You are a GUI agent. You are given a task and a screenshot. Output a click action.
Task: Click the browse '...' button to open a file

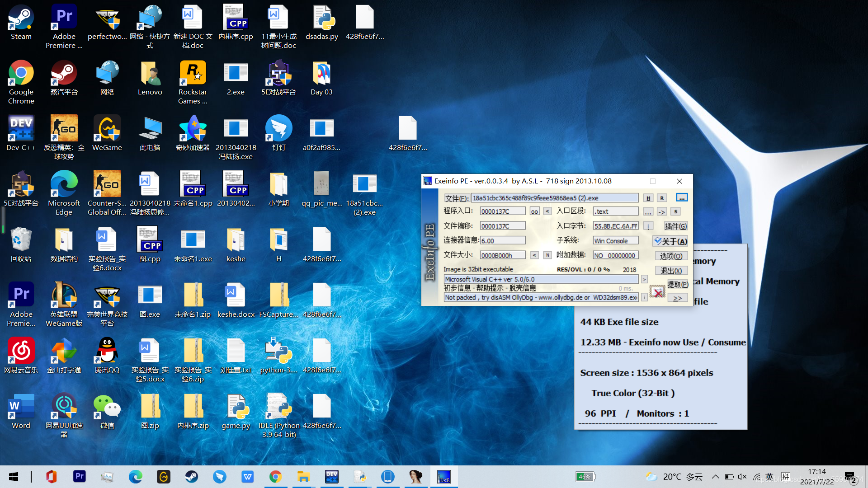(682, 197)
